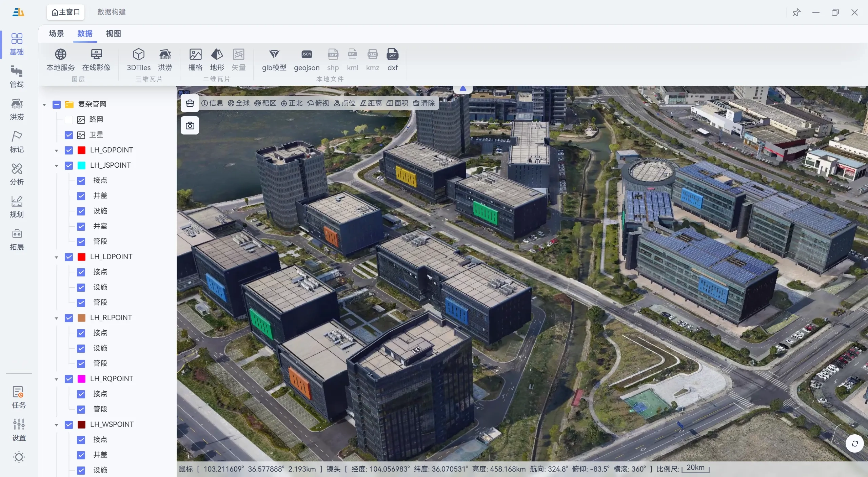
Task: Collapse the 复杂管网 root folder
Action: coord(44,105)
